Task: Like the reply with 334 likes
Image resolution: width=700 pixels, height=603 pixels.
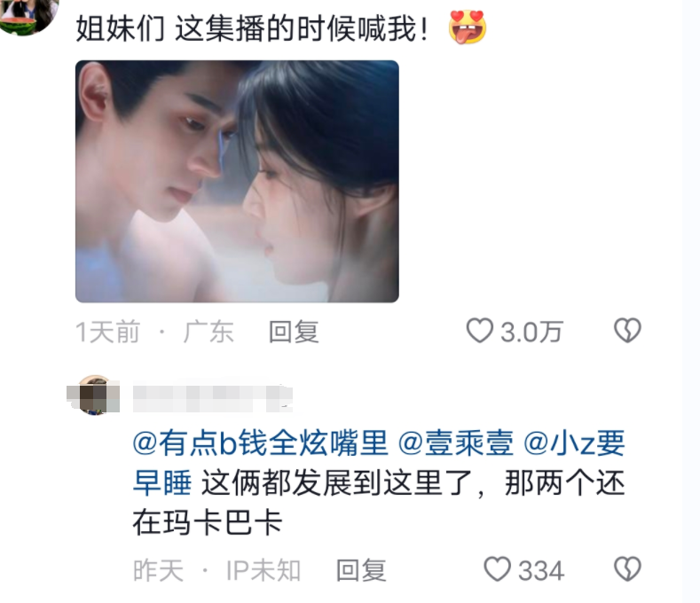Action: [498, 569]
